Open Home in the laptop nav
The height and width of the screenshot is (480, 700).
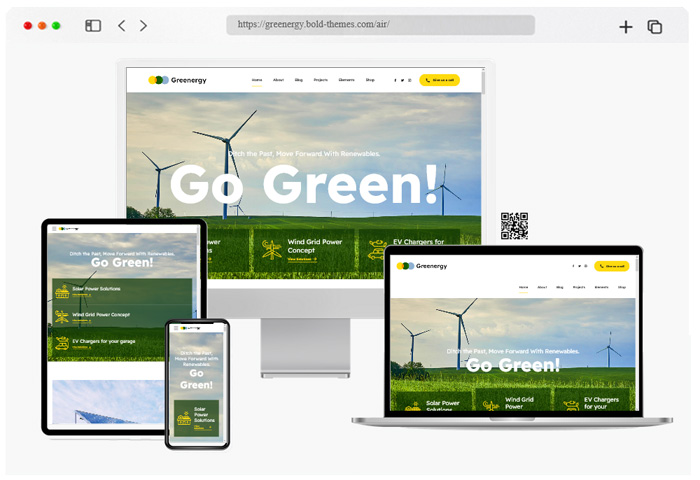[x=523, y=287]
